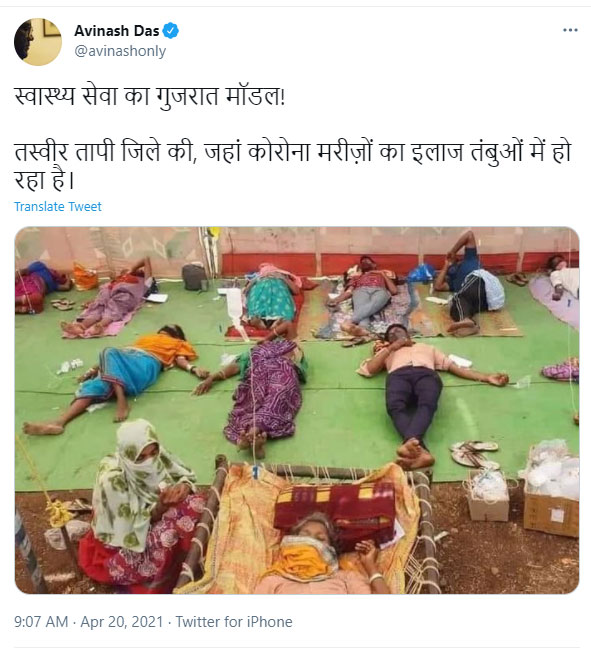Image resolution: width=591 pixels, height=653 pixels.
Task: Click the seated woman with covered face
Action: [140, 506]
